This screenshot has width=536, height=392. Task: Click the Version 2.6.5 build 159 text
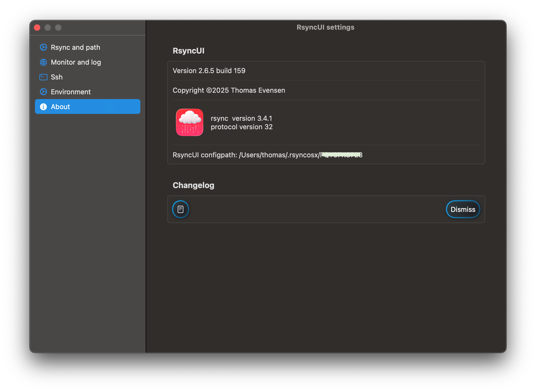click(209, 71)
